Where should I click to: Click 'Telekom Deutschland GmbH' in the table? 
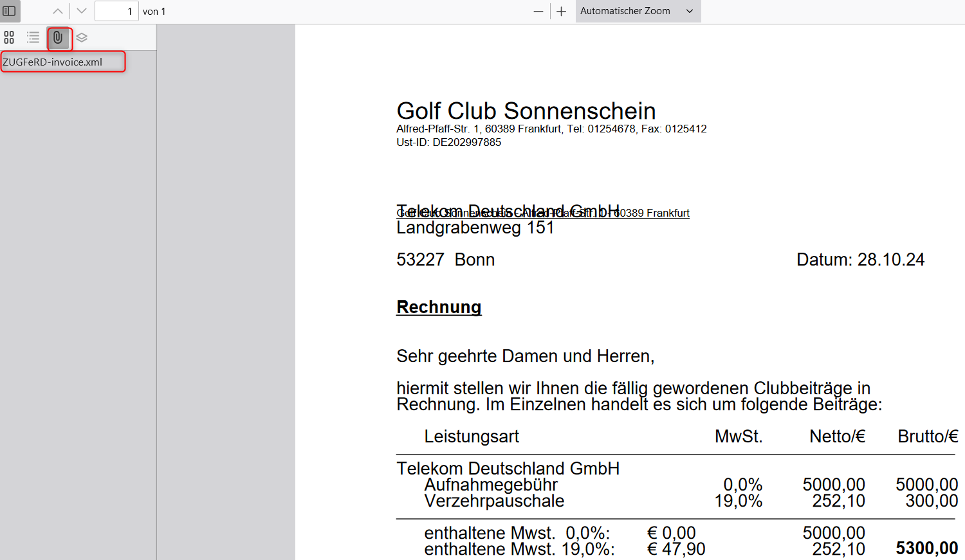(x=508, y=469)
